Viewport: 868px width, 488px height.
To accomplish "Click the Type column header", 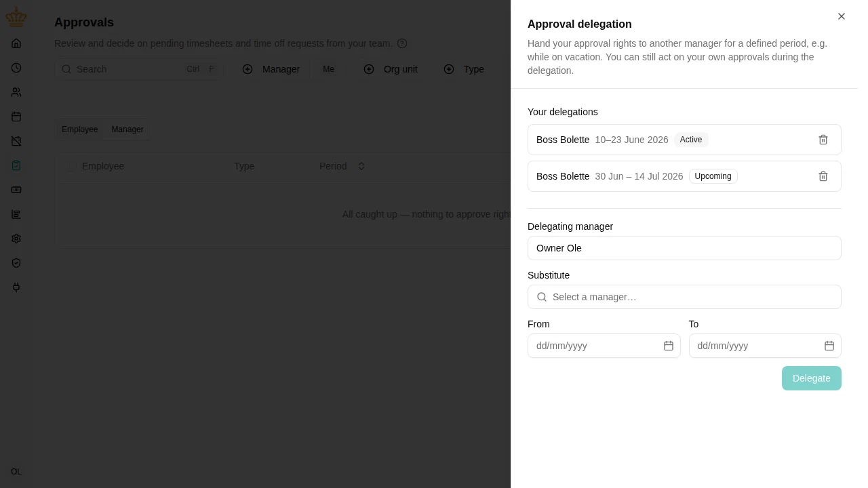I will (x=244, y=166).
